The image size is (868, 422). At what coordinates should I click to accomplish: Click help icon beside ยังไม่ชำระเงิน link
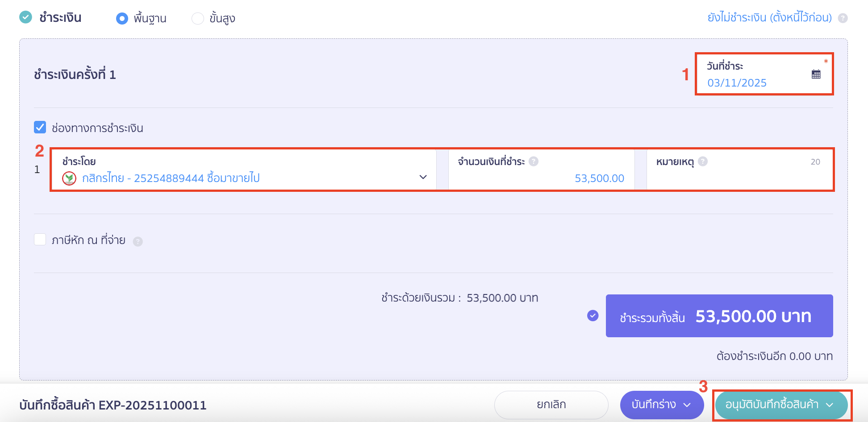point(843,18)
